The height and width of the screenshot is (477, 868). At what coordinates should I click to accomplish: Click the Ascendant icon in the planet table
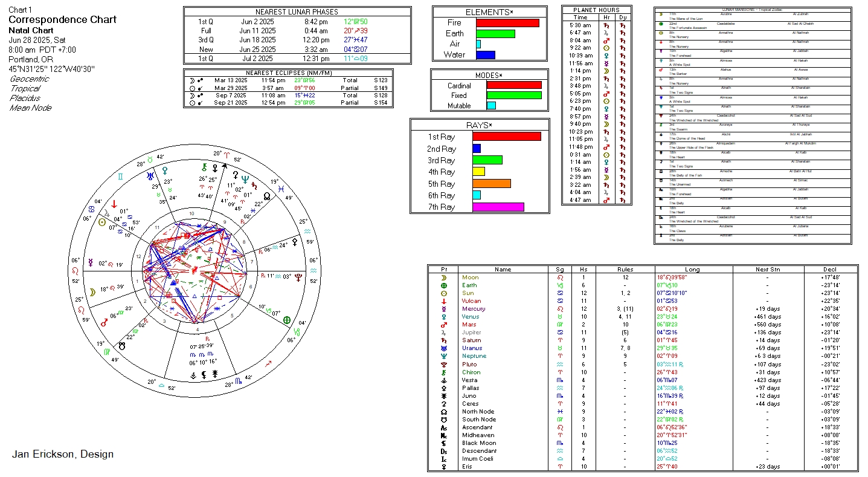click(x=444, y=427)
